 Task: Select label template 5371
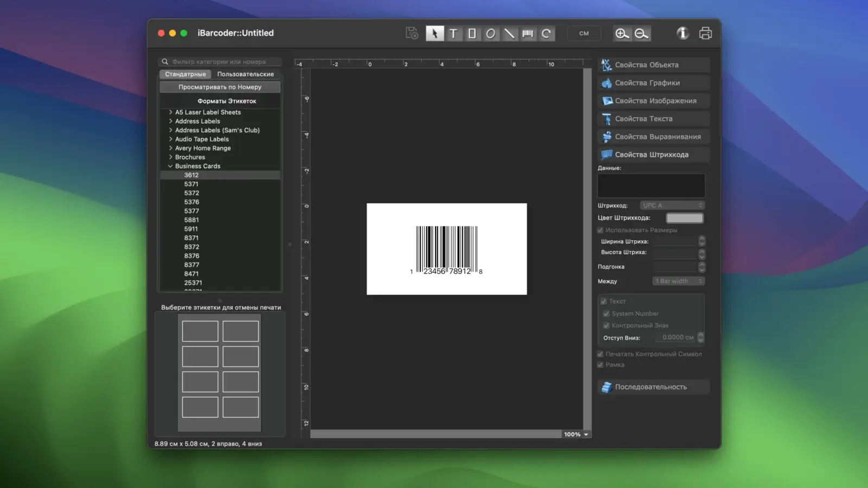click(191, 184)
